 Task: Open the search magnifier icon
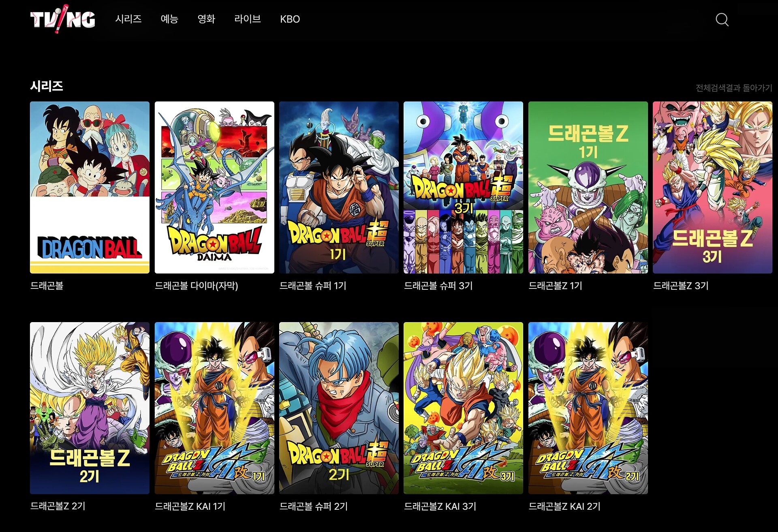(722, 19)
